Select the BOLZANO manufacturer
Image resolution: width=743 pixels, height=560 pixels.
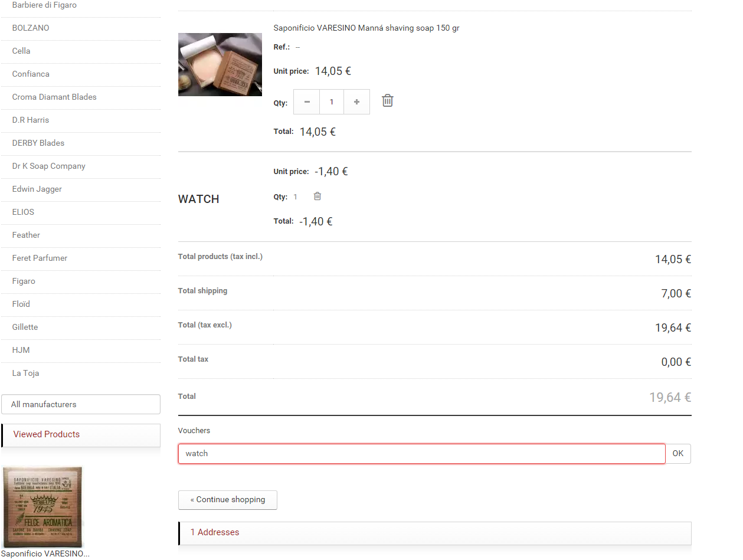click(31, 28)
